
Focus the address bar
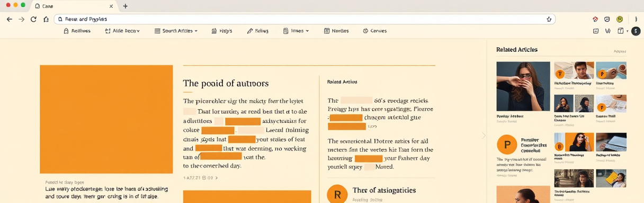pos(305,19)
